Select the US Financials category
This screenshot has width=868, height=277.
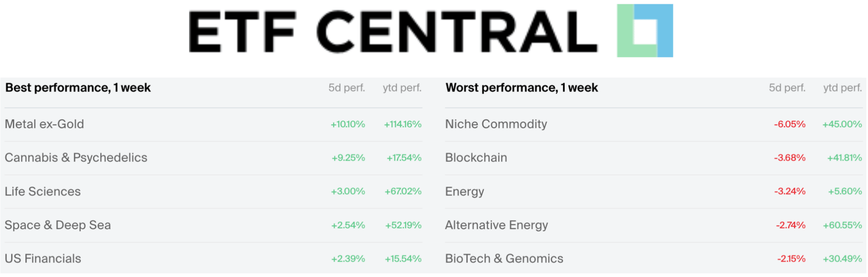coord(43,258)
